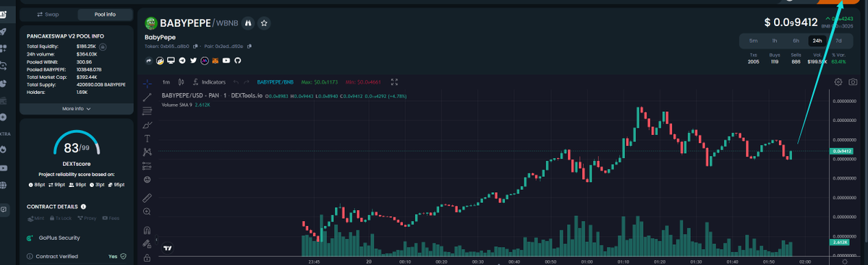Open the binoculars explorer icon beside BABYPEPE

(x=247, y=23)
